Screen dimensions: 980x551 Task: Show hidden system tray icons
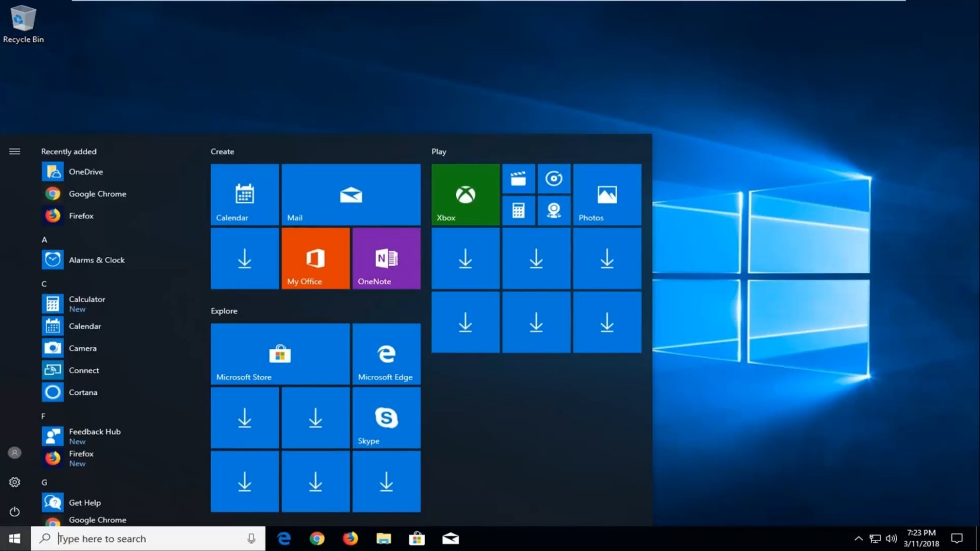point(858,538)
